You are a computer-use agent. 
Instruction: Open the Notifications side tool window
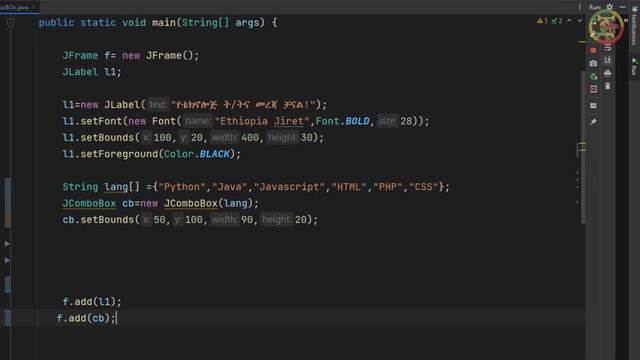634,25
